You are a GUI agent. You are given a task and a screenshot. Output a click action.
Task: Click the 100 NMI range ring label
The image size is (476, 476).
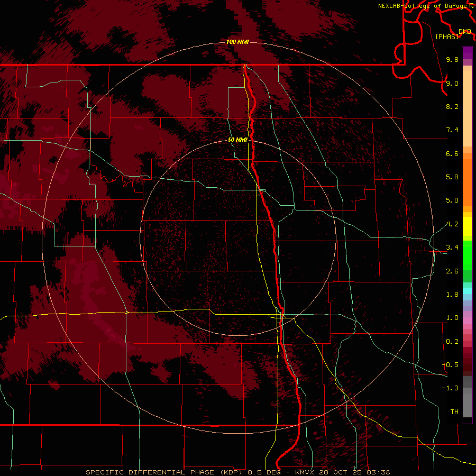coord(237,42)
